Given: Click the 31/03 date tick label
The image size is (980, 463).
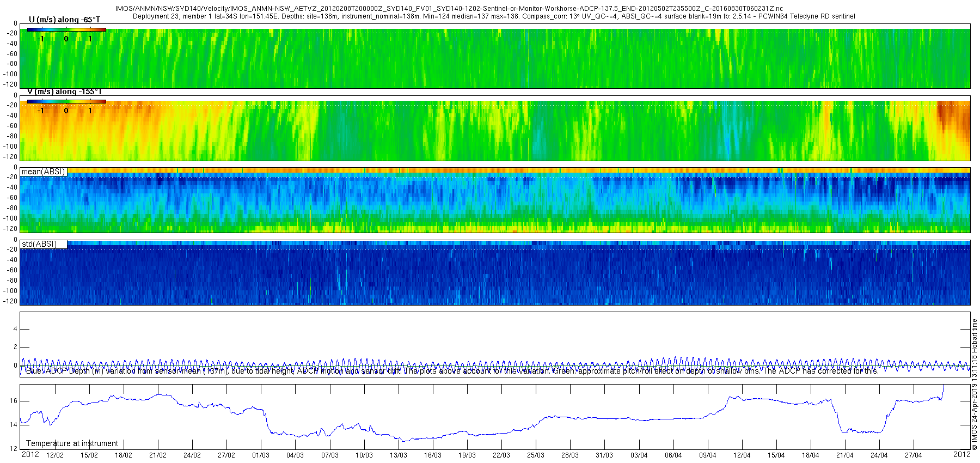Looking at the screenshot, I should coord(604,455).
